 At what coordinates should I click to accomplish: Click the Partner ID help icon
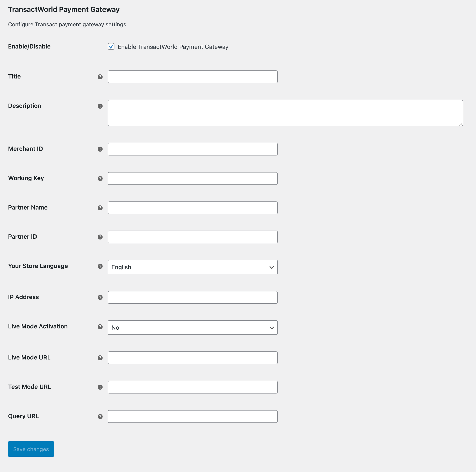click(x=100, y=237)
